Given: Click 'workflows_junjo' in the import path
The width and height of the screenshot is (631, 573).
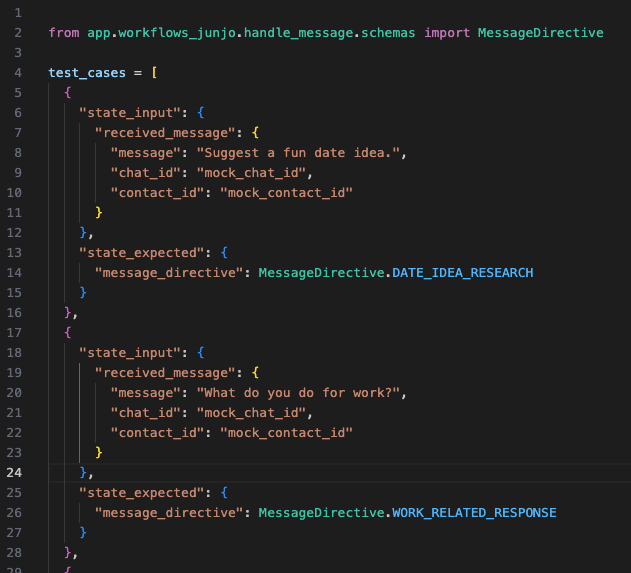Looking at the screenshot, I should click(x=177, y=33).
